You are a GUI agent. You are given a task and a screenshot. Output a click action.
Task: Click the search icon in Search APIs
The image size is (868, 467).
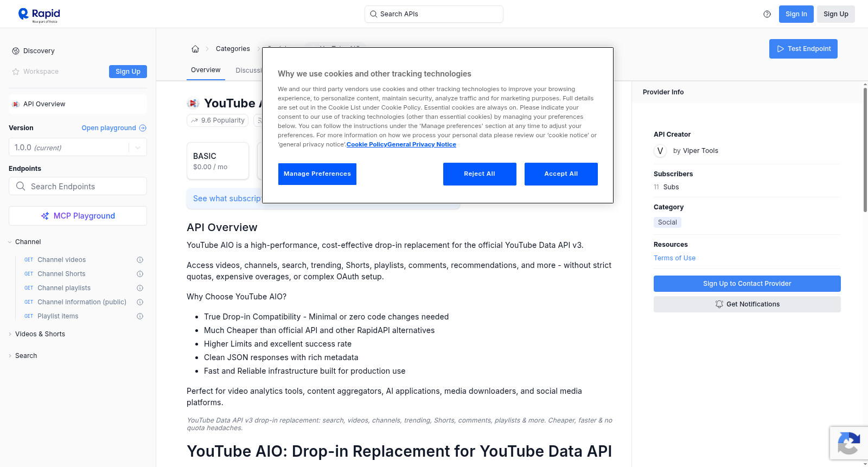(x=374, y=14)
